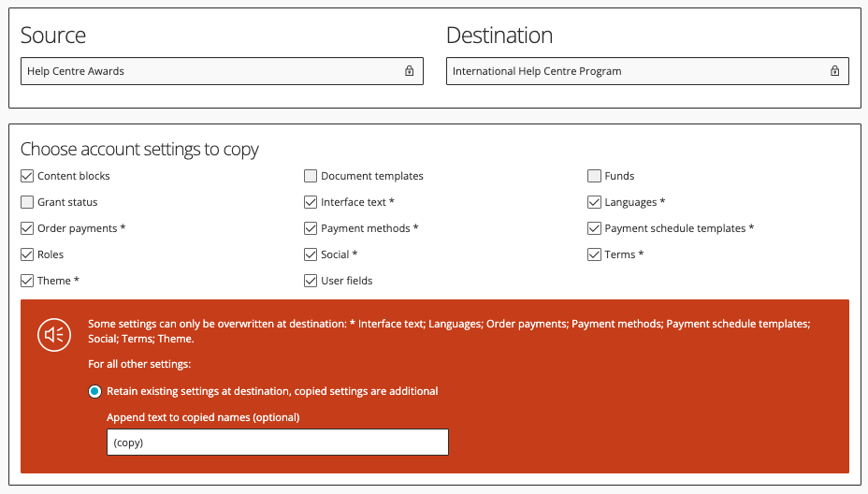Open the Source Help Centre Awards selector

coord(222,71)
